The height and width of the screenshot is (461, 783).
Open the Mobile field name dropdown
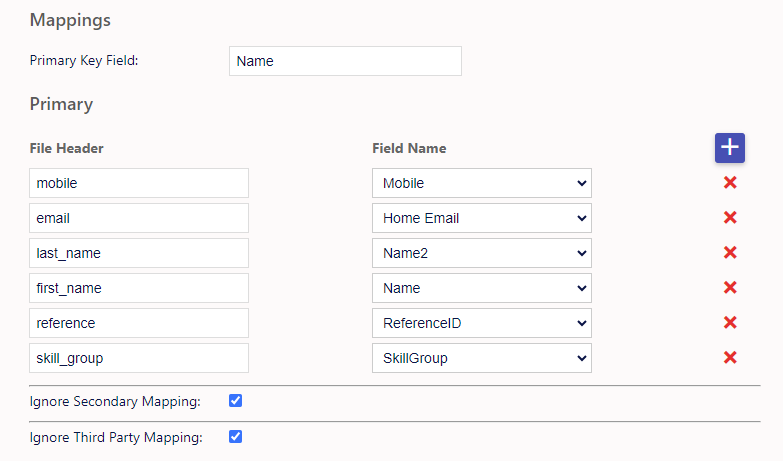point(482,183)
